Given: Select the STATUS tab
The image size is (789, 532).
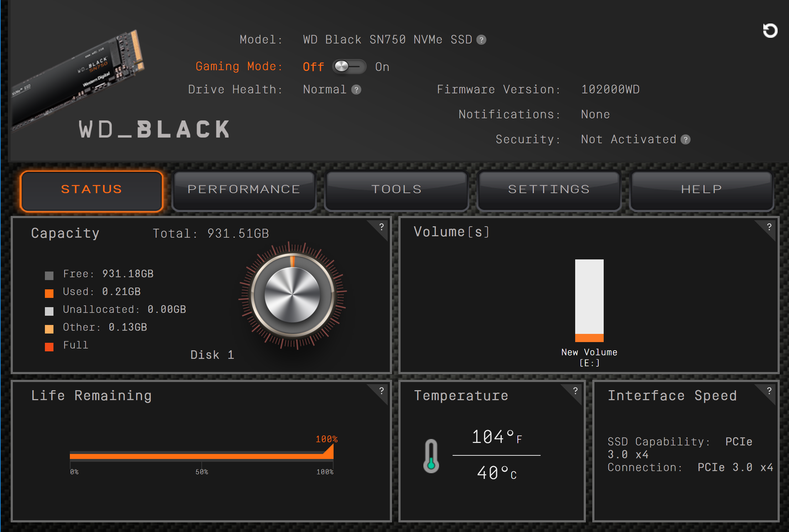Looking at the screenshot, I should point(92,189).
